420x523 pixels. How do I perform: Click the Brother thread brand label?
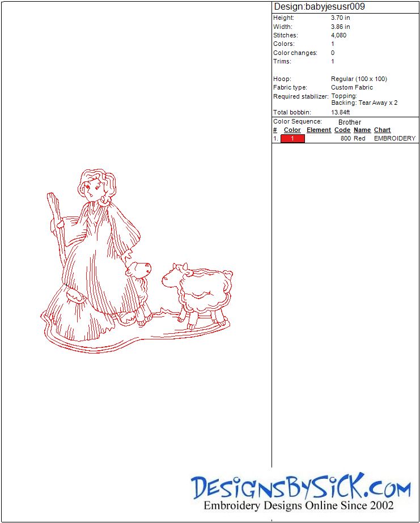(350, 122)
